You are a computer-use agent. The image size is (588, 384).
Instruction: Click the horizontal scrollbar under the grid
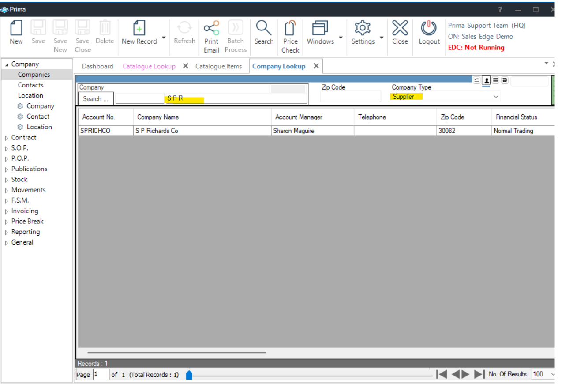tap(176, 353)
